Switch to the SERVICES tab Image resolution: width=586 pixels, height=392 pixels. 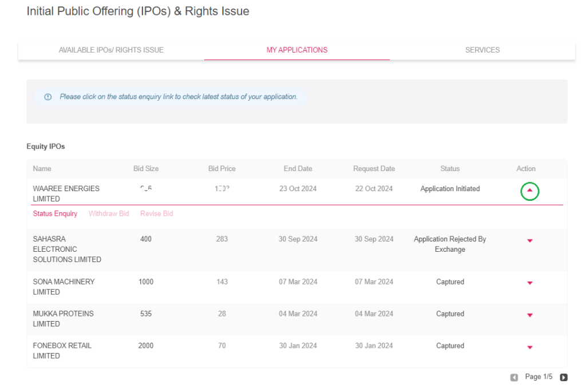(x=482, y=50)
